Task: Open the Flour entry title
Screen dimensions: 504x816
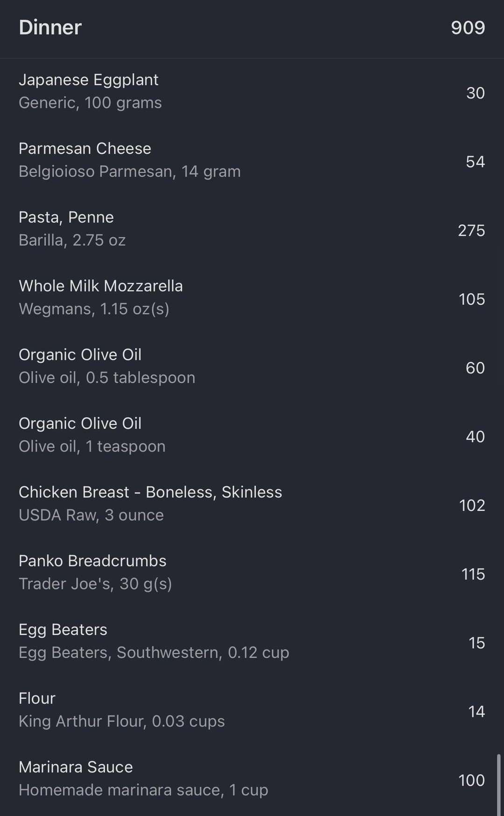Action: point(37,698)
